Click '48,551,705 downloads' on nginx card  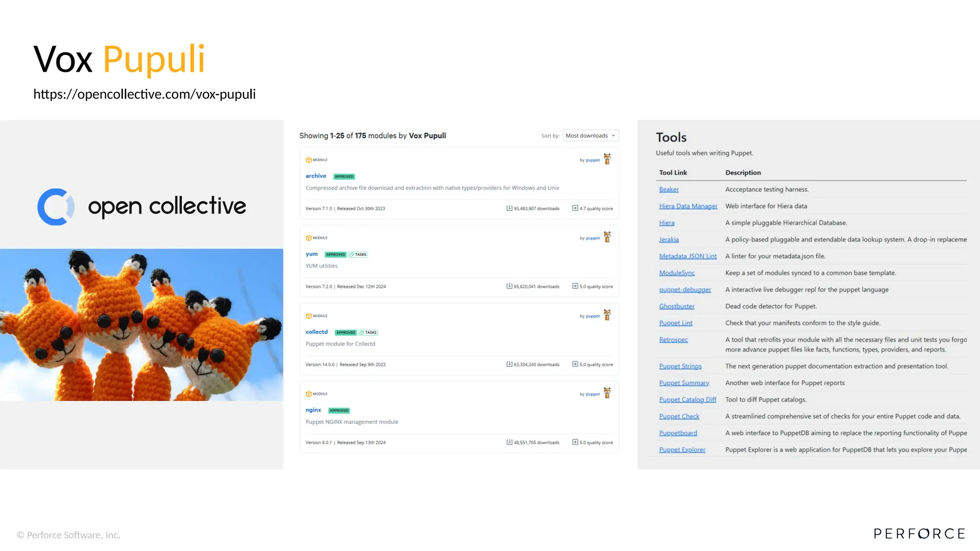coord(536,442)
